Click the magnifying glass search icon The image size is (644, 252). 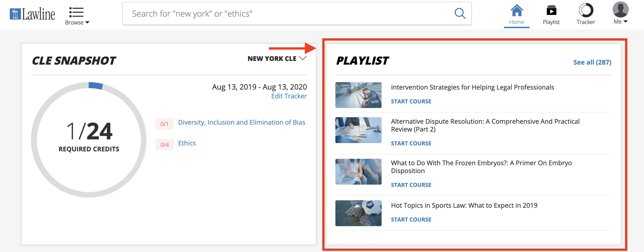tap(460, 13)
